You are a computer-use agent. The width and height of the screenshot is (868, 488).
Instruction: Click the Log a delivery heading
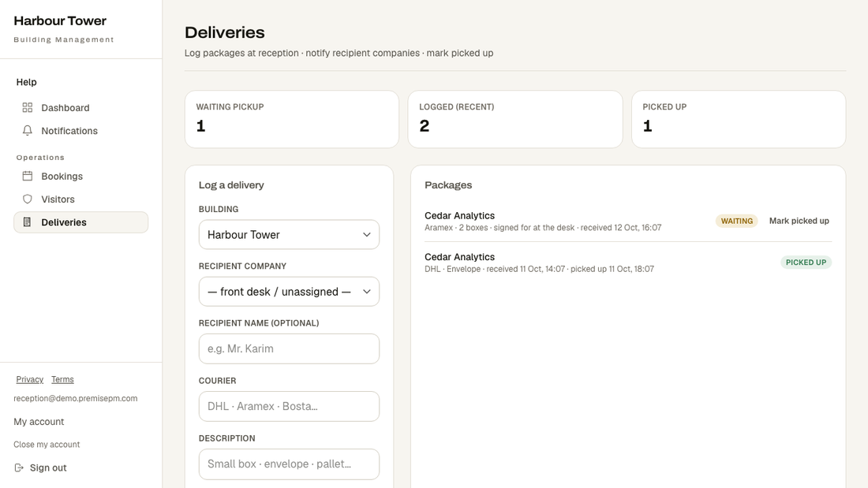[231, 184]
